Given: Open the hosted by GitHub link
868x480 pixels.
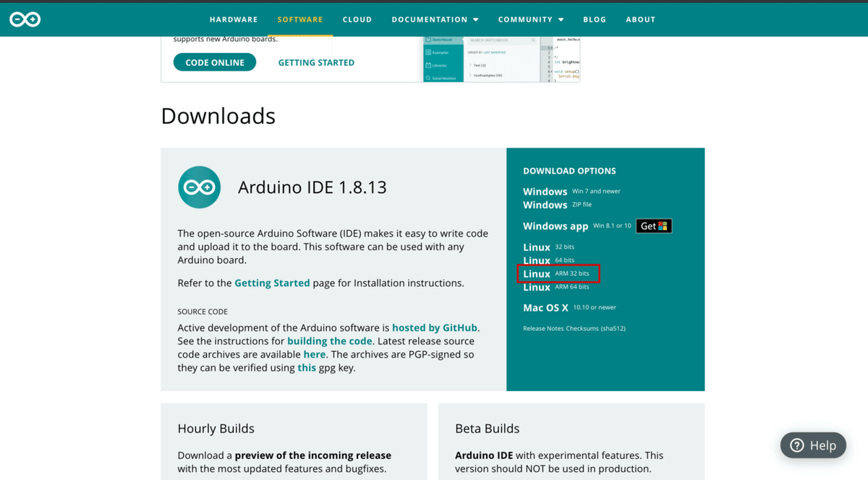Looking at the screenshot, I should 435,328.
